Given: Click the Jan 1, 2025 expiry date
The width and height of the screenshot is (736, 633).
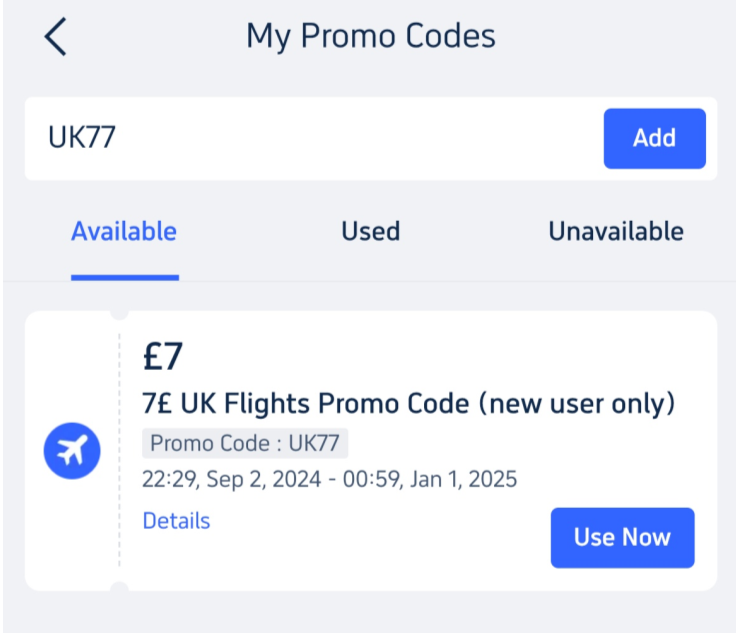Looking at the screenshot, I should [x=468, y=480].
